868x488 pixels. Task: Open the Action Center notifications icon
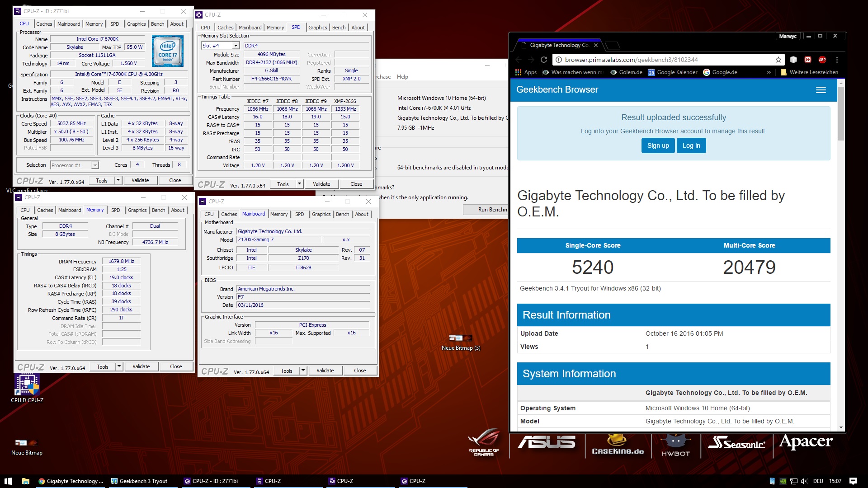tap(853, 481)
